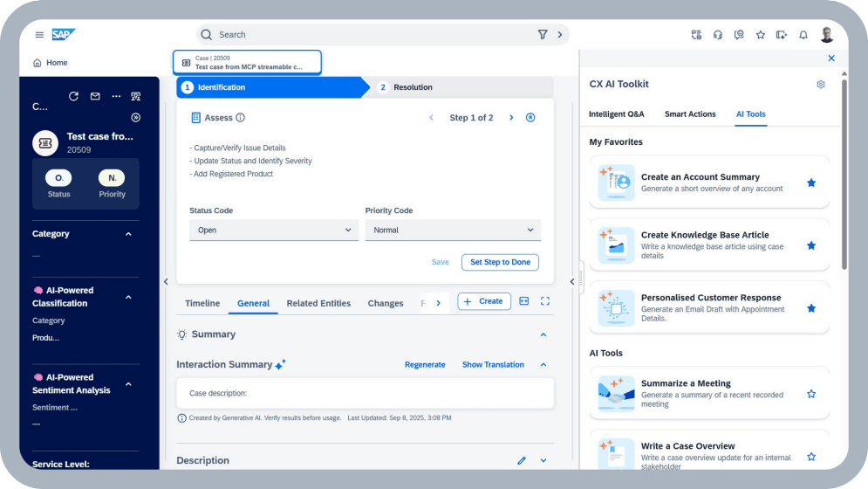868x489 pixels.
Task: Collapse AI-Powered Classification section
Action: (x=128, y=297)
